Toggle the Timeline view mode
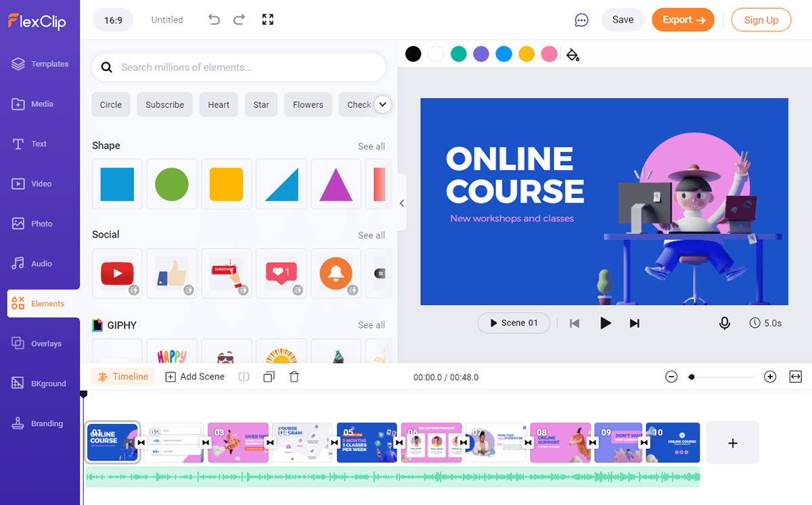 pyautogui.click(x=122, y=377)
